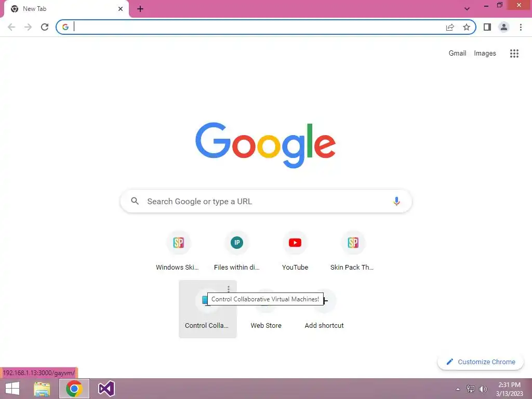The width and height of the screenshot is (532, 399).
Task: Focus the Search Google or type a URL box
Action: [x=266, y=201]
